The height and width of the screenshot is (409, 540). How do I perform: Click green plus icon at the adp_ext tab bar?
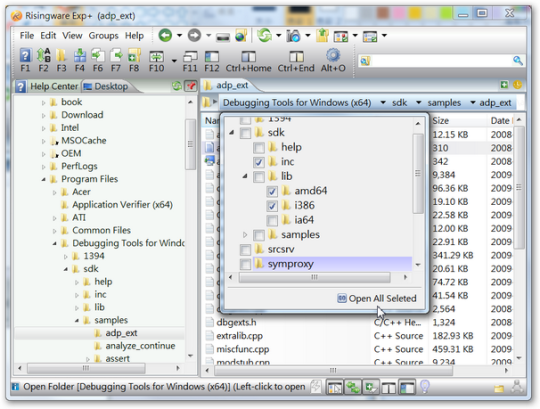pos(504,85)
